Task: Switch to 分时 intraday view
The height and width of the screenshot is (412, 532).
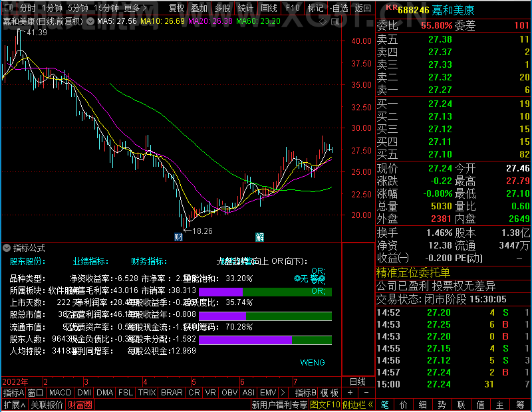Action: click(27, 8)
